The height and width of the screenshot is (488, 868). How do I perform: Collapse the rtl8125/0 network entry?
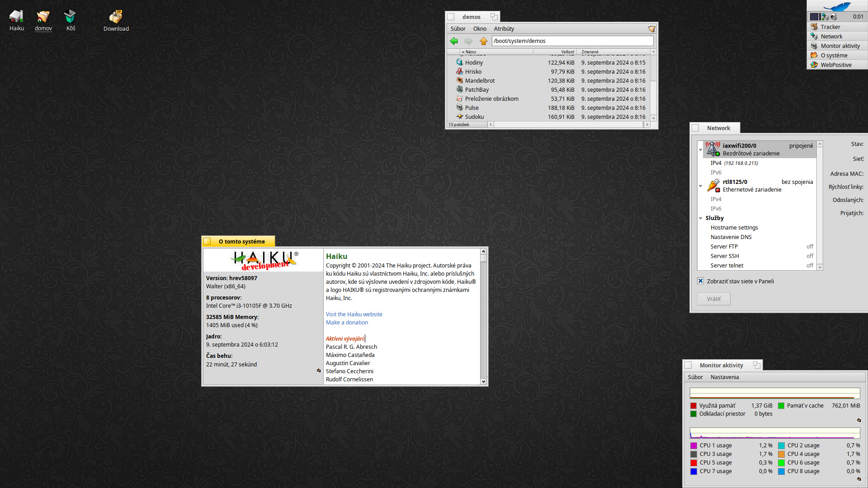pos(701,186)
